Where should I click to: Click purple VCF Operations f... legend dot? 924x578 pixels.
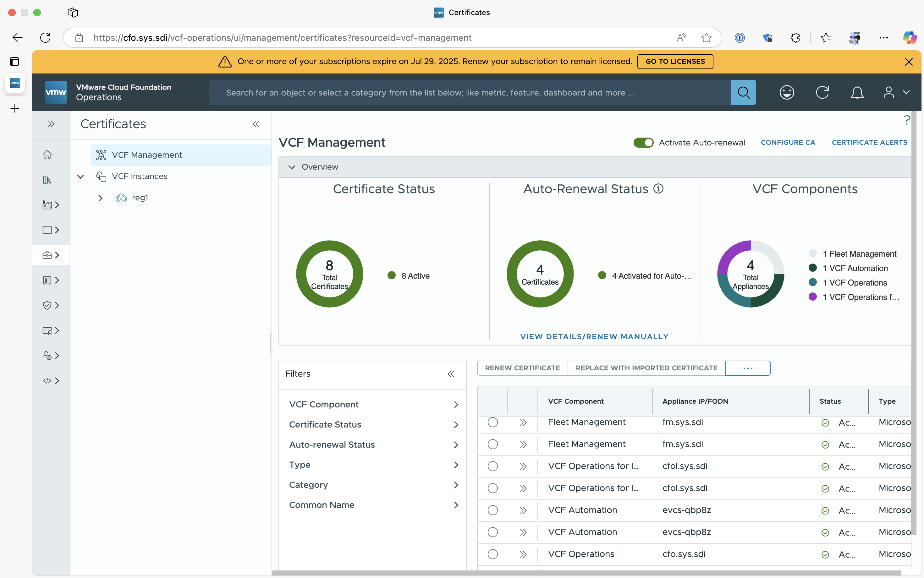(813, 297)
